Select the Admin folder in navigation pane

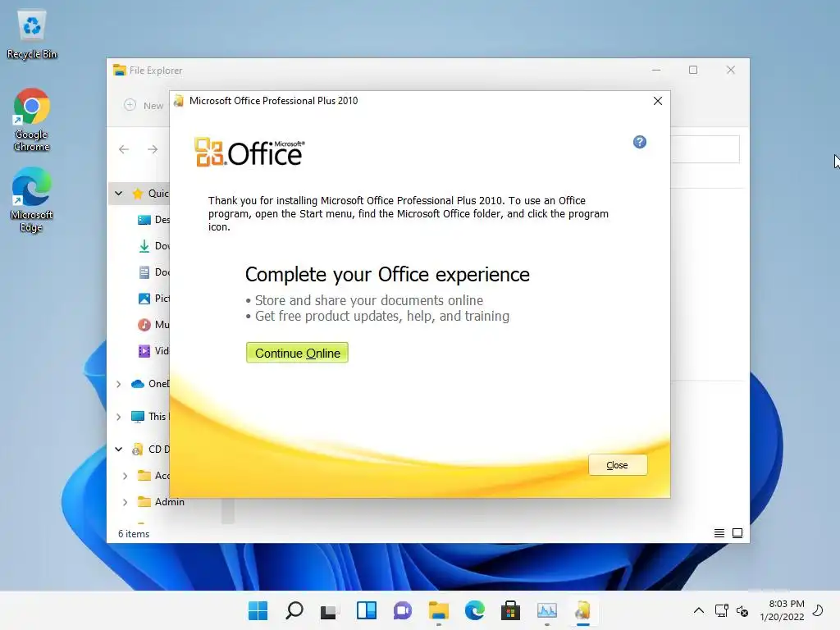pyautogui.click(x=162, y=502)
